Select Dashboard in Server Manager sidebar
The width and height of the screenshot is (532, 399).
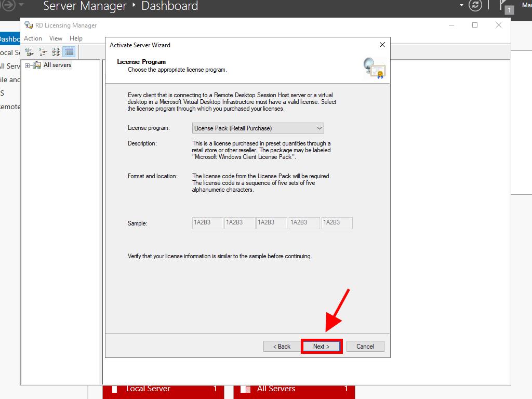[10, 39]
